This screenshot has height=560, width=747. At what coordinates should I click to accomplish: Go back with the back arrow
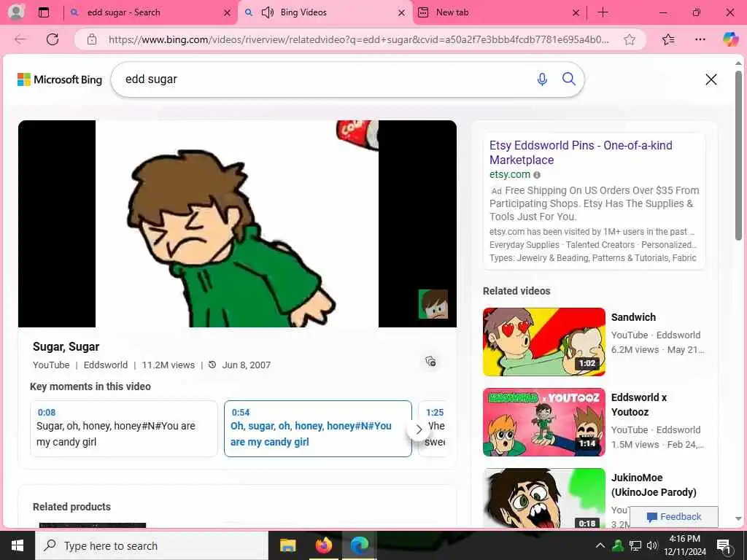pyautogui.click(x=20, y=39)
